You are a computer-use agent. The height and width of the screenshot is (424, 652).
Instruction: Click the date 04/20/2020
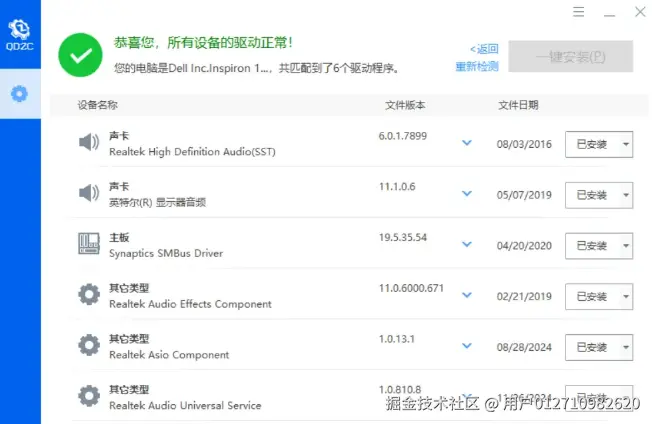(524, 246)
